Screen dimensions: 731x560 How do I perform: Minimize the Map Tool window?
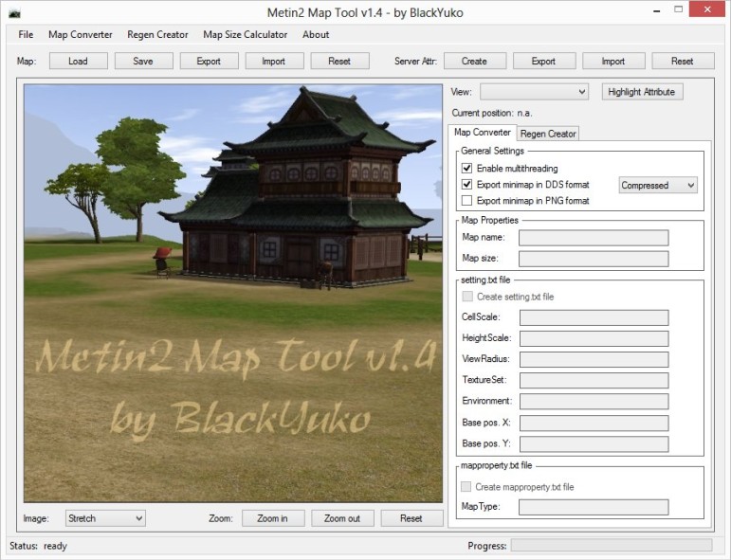click(x=657, y=10)
